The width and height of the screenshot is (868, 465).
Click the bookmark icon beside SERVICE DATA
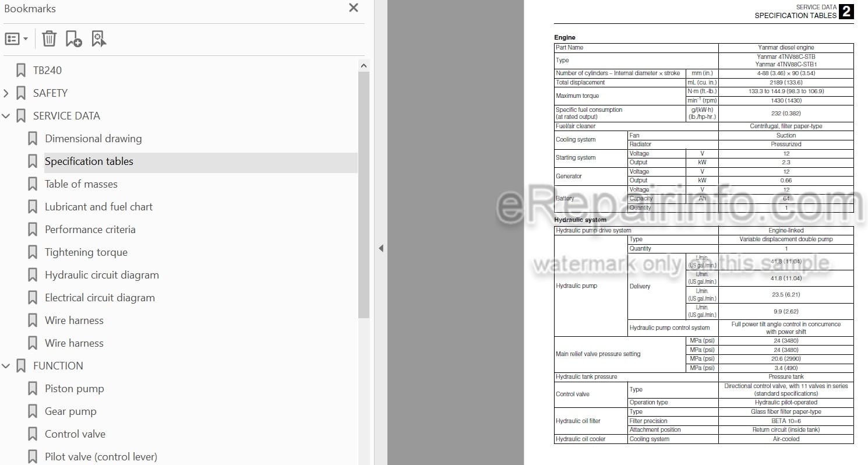pyautogui.click(x=21, y=116)
